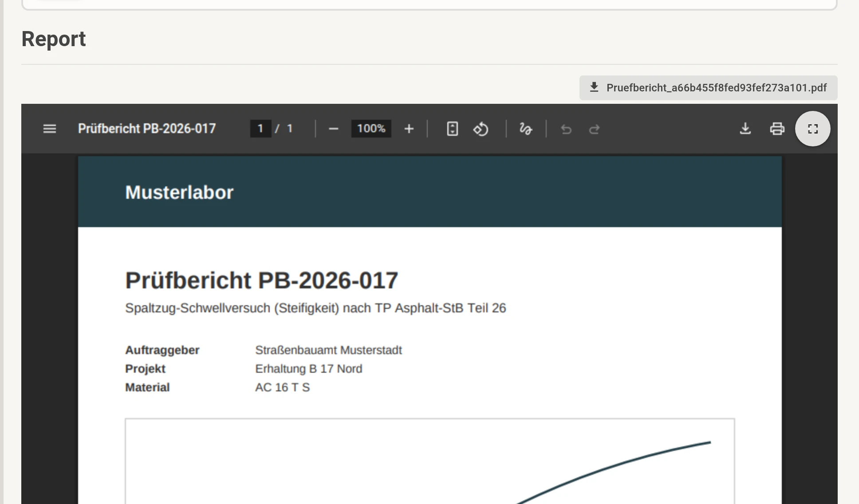Screen dimensions: 859x504
Task: Zoom out with the minus button
Action: (334, 129)
